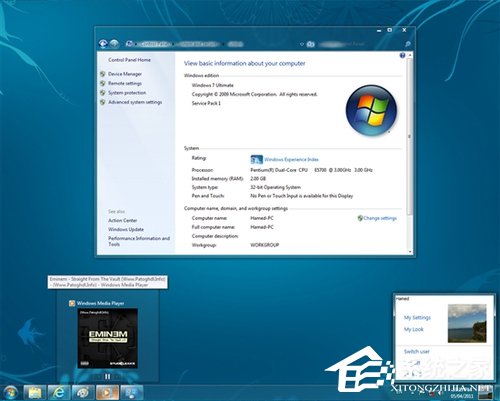Open My Look in user tile menu
500x401 pixels.
click(x=414, y=329)
